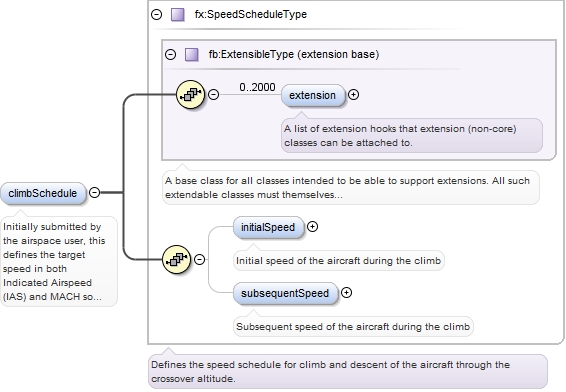Select the subsequentSpeed element node
566x392 pixels.
tap(286, 293)
